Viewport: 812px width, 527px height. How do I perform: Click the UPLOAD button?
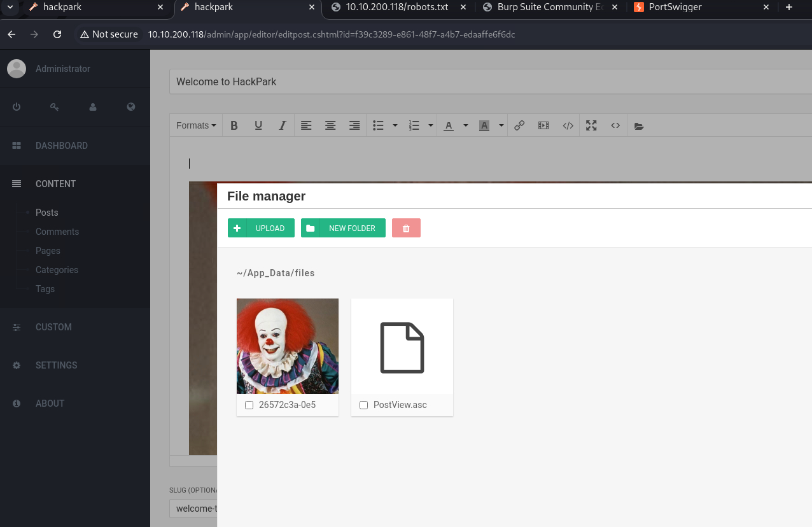point(261,228)
